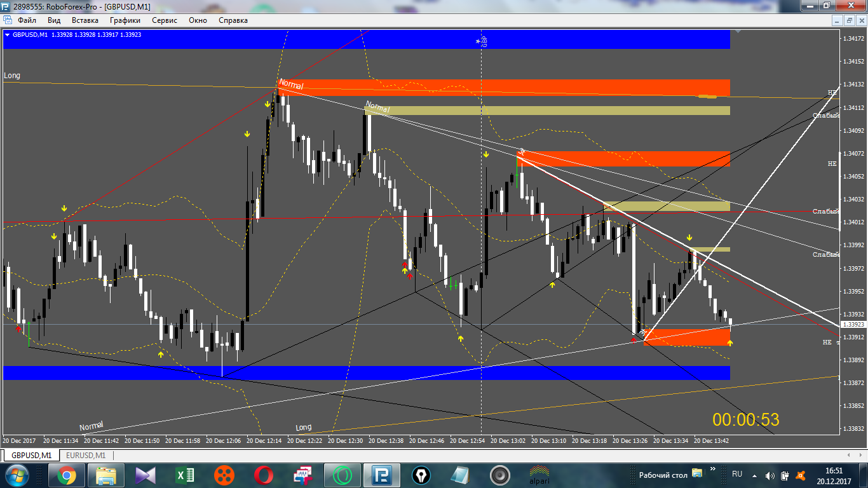Launch Google Chrome from the taskbar
Viewport: 868px width, 488px height.
pos(67,475)
